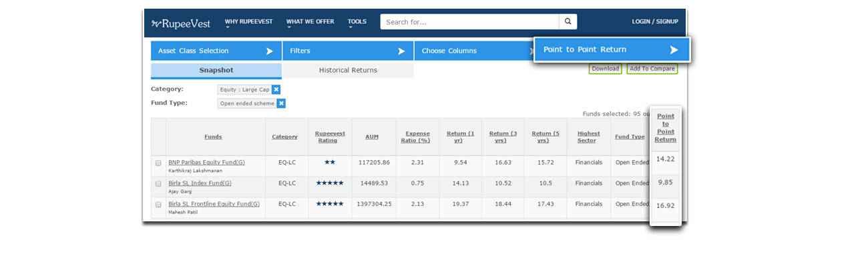The height and width of the screenshot is (260, 868).
Task: Switch to the Historical Returns tab
Action: pos(348,70)
